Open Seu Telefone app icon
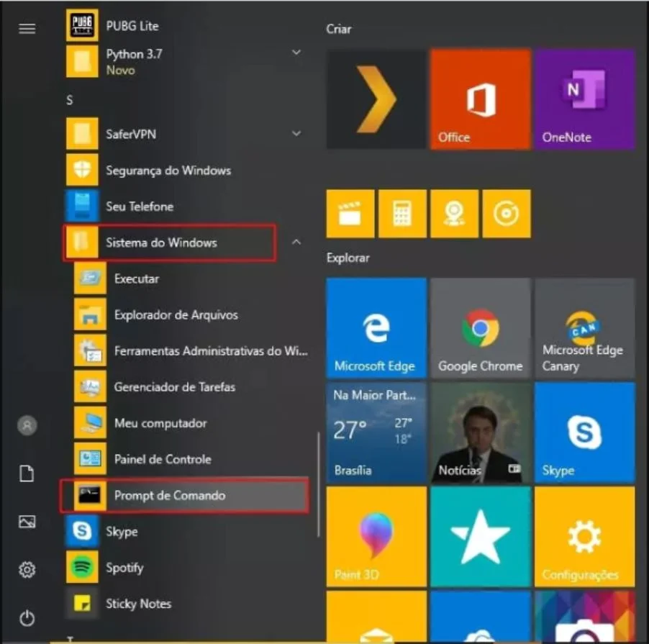This screenshot has width=649, height=644. (82, 206)
